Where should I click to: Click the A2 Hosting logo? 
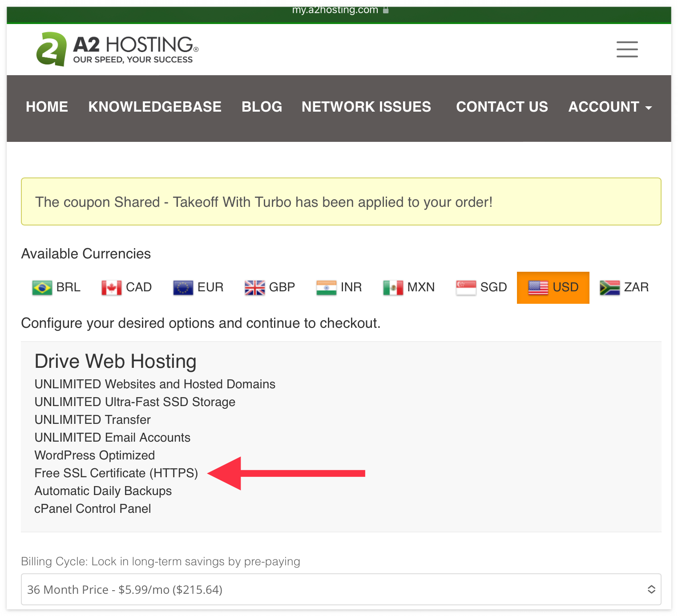(x=117, y=49)
